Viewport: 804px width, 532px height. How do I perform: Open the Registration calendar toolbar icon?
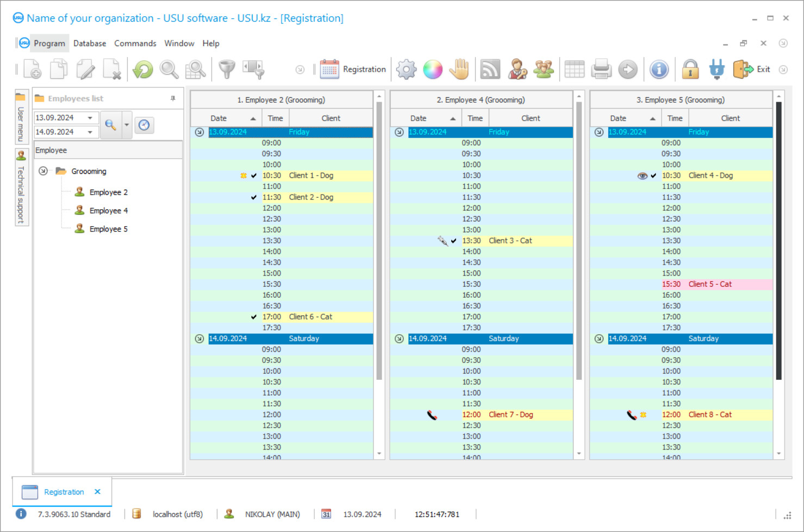pos(329,69)
